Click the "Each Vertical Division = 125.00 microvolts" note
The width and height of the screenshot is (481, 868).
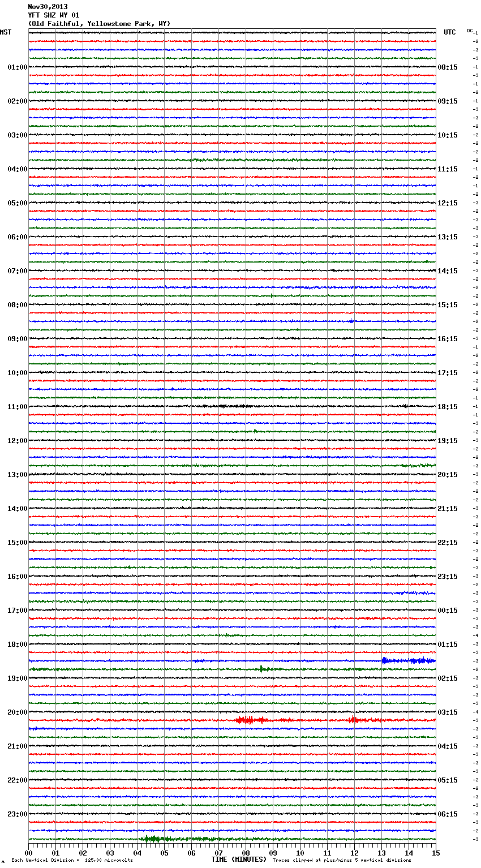[x=72, y=861]
